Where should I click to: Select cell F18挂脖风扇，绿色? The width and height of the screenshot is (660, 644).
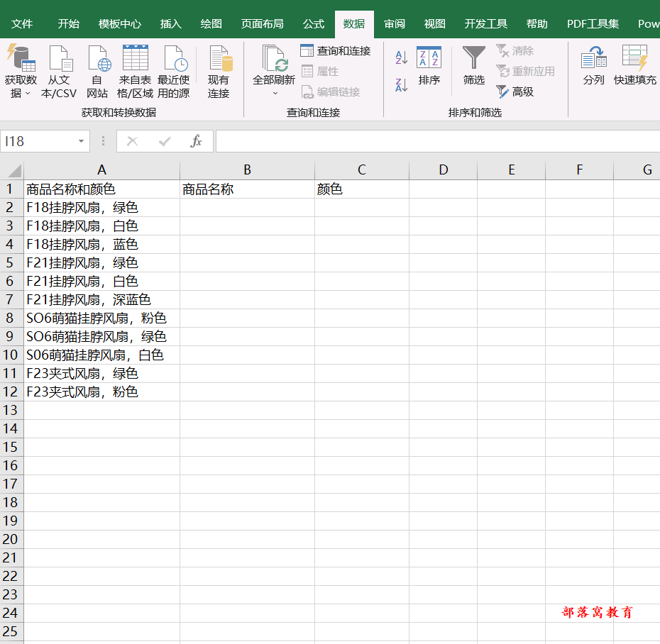tap(102, 208)
